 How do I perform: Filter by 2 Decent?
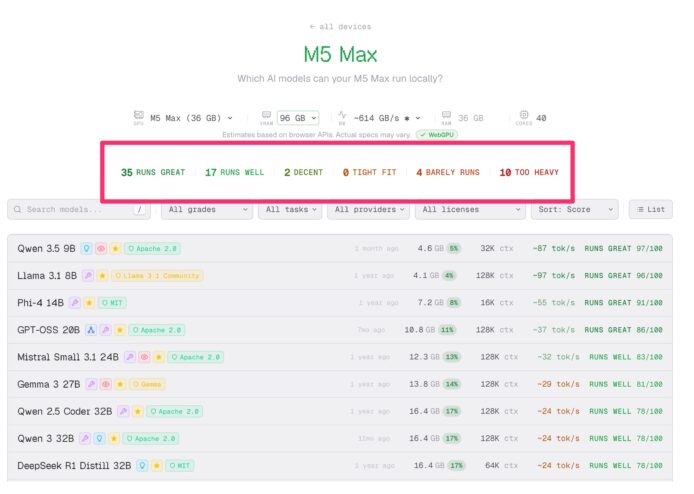(x=303, y=172)
